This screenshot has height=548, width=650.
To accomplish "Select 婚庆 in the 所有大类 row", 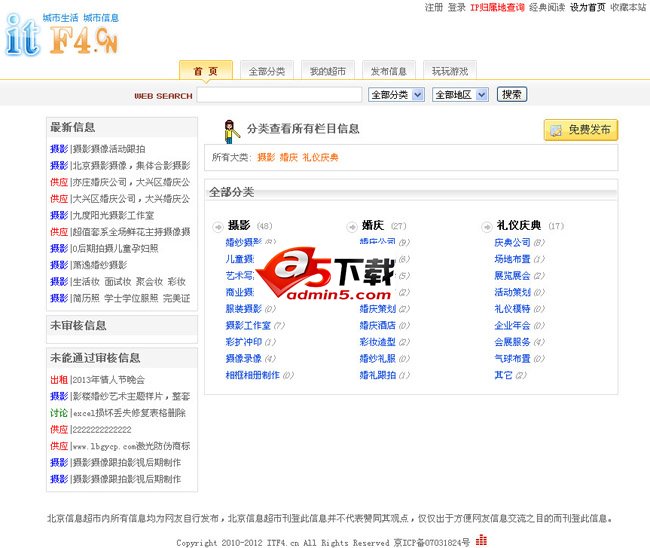I will pyautogui.click(x=289, y=157).
